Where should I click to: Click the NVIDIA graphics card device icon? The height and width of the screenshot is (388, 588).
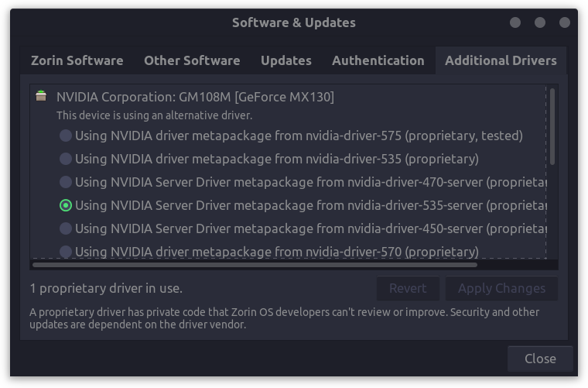pos(40,97)
